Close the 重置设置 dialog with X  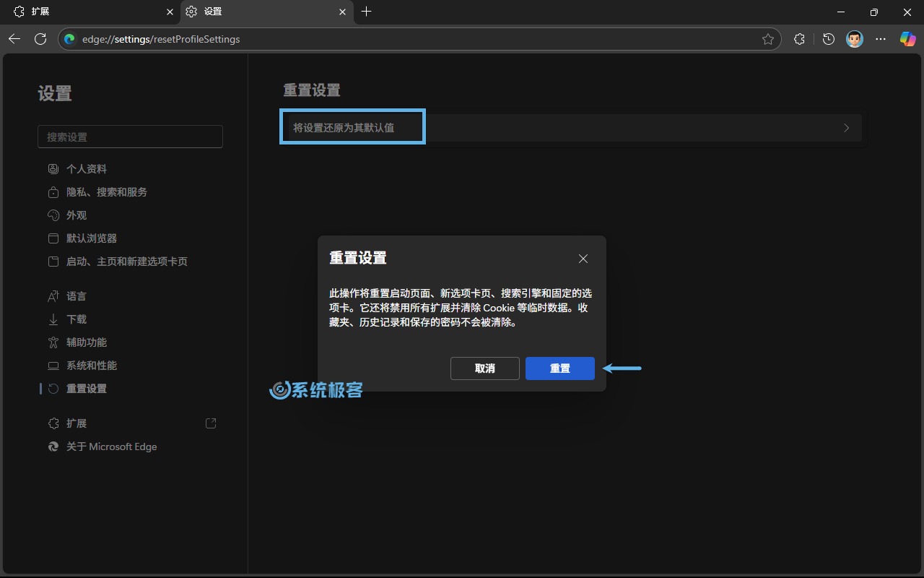coord(583,259)
